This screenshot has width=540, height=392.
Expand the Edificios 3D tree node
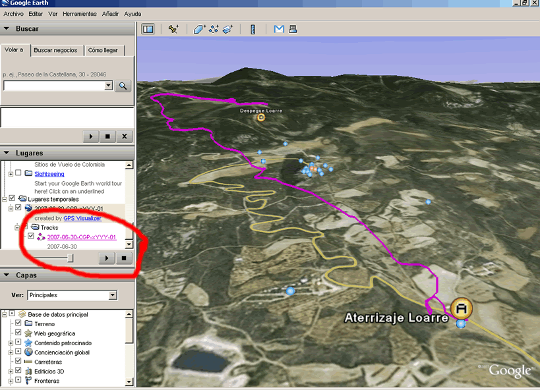coord(11,372)
